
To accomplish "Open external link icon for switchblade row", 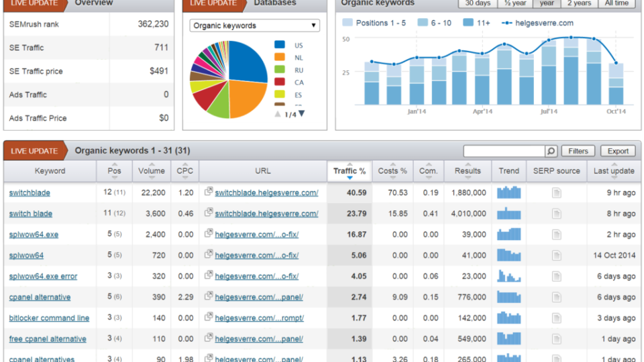I will tap(209, 191).
